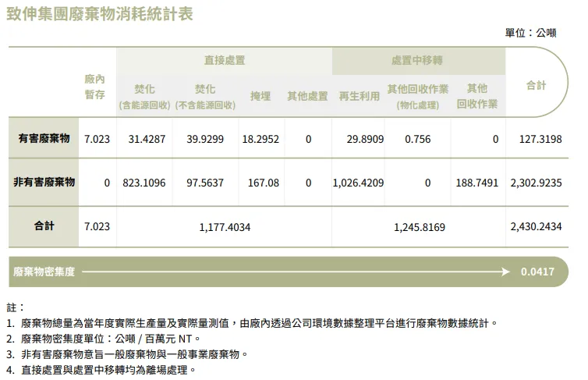Select the 掩埋 column header
Image resolution: width=588 pixels, height=380 pixels.
coord(260,96)
